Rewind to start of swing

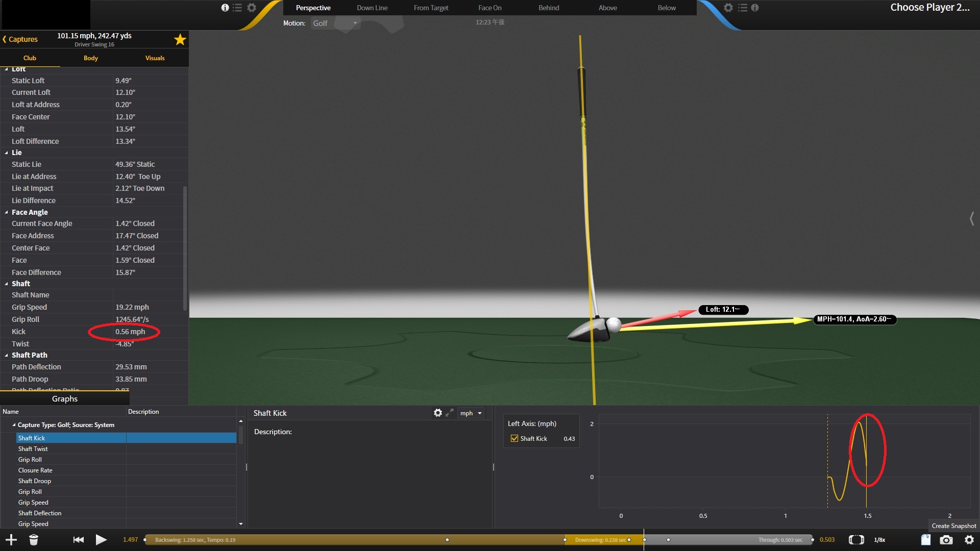(78, 540)
